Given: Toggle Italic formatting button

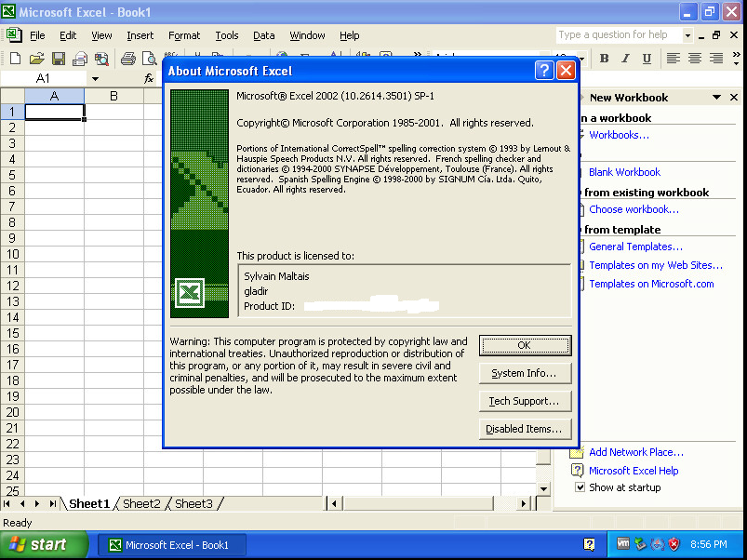Looking at the screenshot, I should pyautogui.click(x=625, y=58).
